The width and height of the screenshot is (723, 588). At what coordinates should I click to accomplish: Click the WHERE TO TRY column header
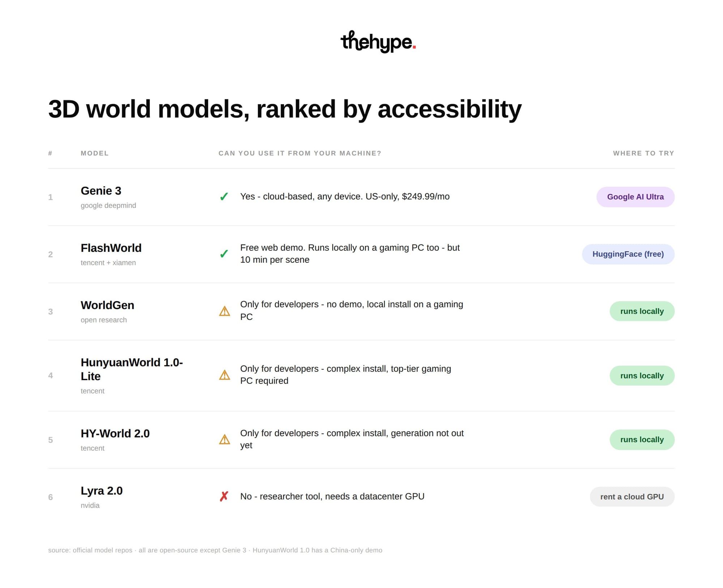pos(643,153)
